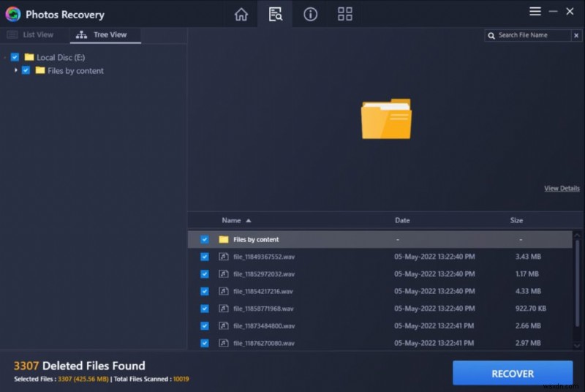Uncheck Files by content tree checkbox
This screenshot has height=392, width=585.
click(x=26, y=70)
